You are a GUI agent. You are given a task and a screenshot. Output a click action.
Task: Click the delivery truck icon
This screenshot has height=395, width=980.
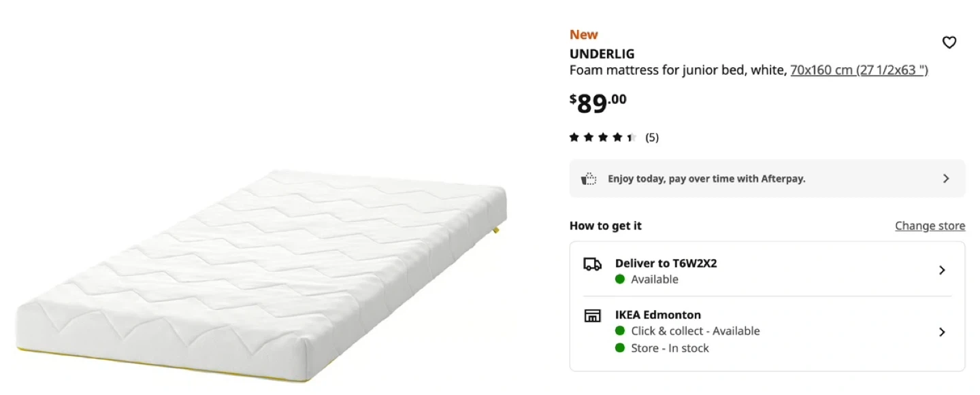pyautogui.click(x=592, y=264)
